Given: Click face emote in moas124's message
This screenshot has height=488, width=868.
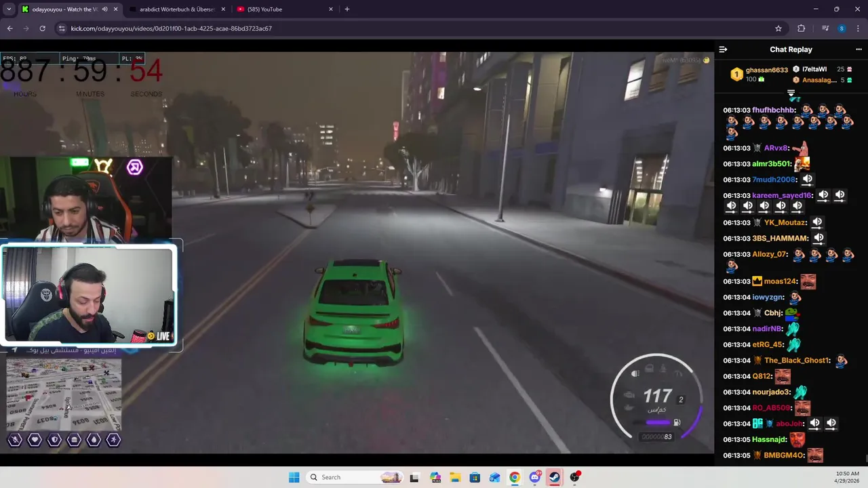Looking at the screenshot, I should (x=808, y=281).
